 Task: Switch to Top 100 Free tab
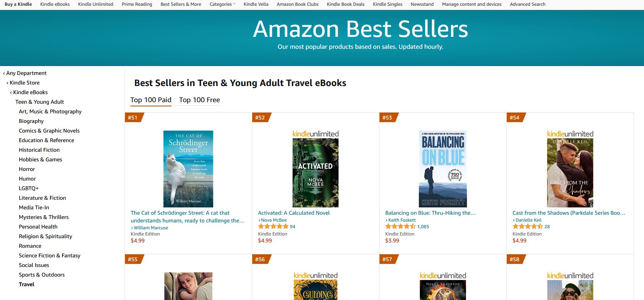(x=199, y=100)
